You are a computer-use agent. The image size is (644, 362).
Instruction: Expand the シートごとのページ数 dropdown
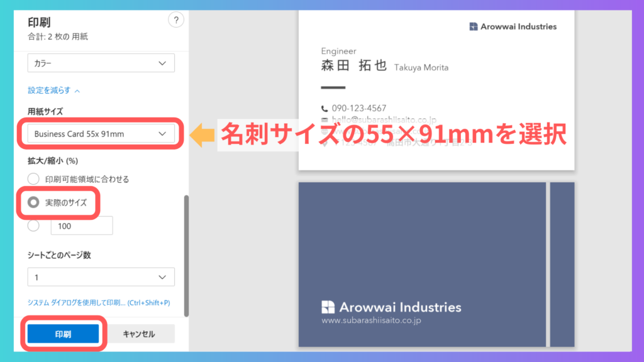pyautogui.click(x=101, y=277)
